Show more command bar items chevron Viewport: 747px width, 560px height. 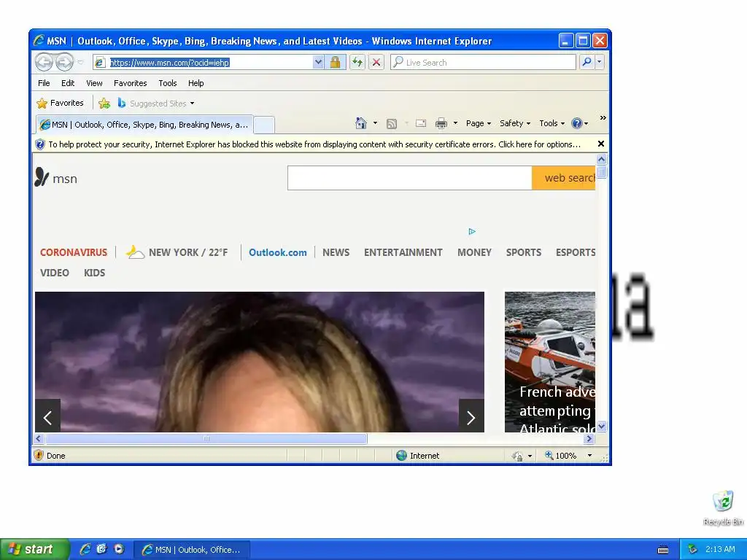pos(603,117)
